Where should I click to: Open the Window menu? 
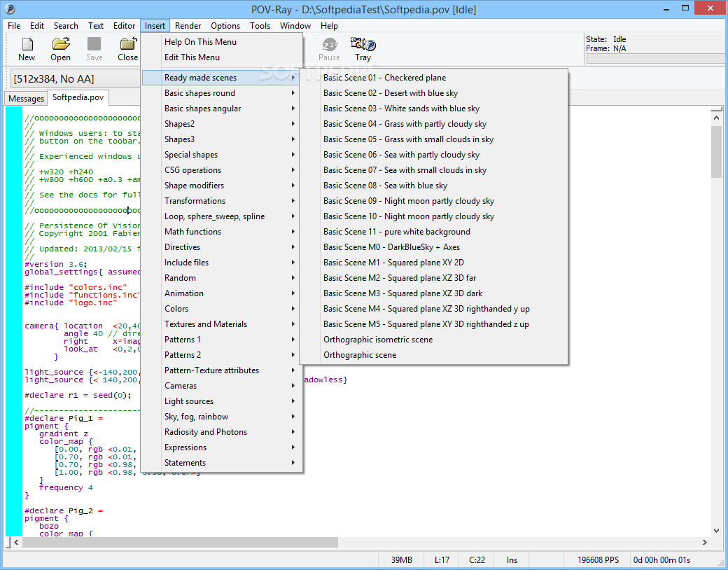pos(295,25)
